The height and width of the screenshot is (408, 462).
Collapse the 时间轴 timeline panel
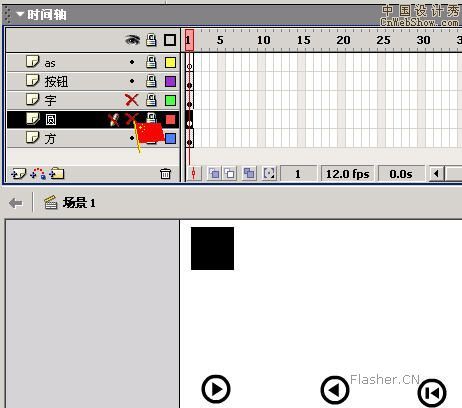20,14
